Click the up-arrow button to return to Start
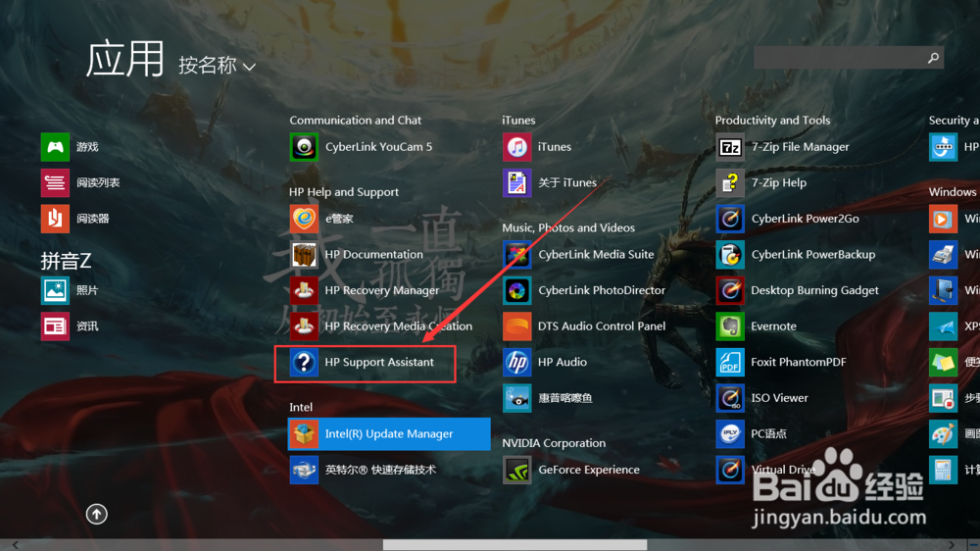The width and height of the screenshot is (980, 551). tap(96, 514)
